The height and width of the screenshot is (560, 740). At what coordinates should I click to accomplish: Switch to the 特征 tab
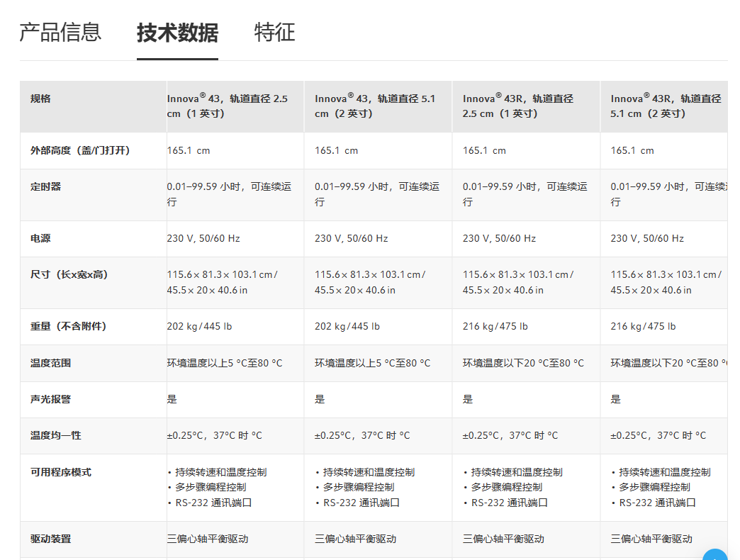pyautogui.click(x=275, y=33)
